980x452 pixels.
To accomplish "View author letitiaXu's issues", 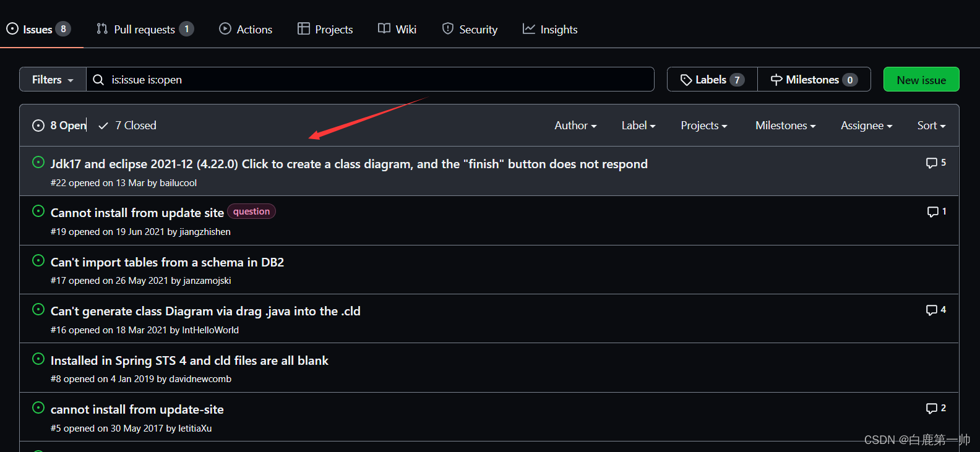I will tap(195, 429).
